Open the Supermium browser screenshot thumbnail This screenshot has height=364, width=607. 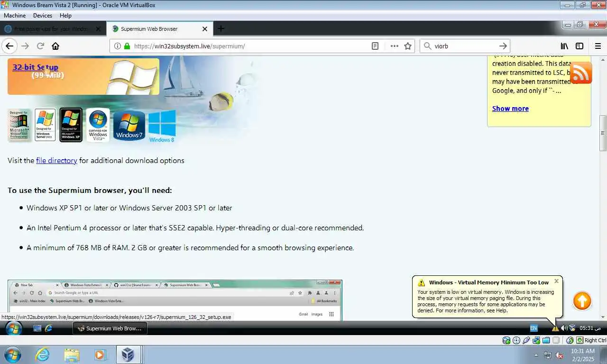(x=175, y=300)
